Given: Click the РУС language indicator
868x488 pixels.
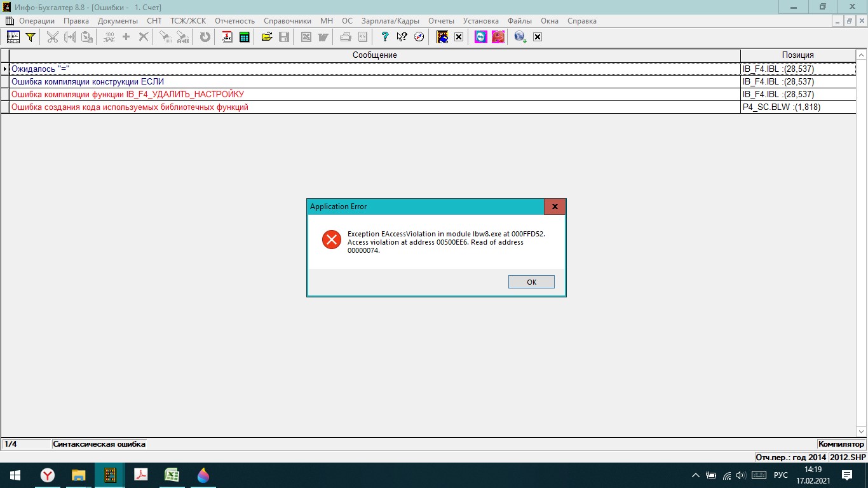Looking at the screenshot, I should tap(780, 475).
